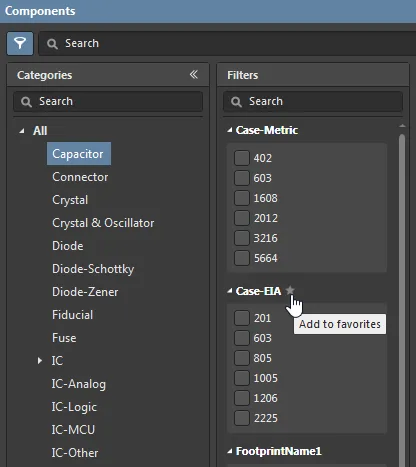Tick the 1206 Case-EIA checkbox

(x=242, y=398)
